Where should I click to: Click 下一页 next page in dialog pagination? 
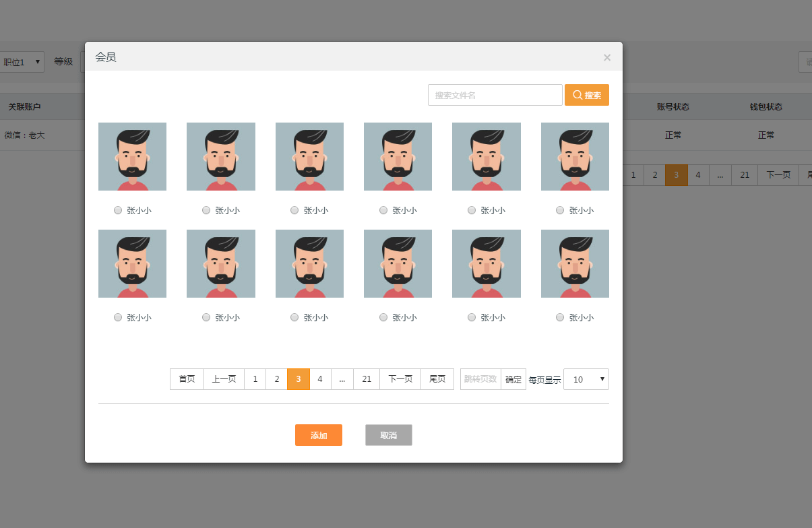tap(400, 379)
